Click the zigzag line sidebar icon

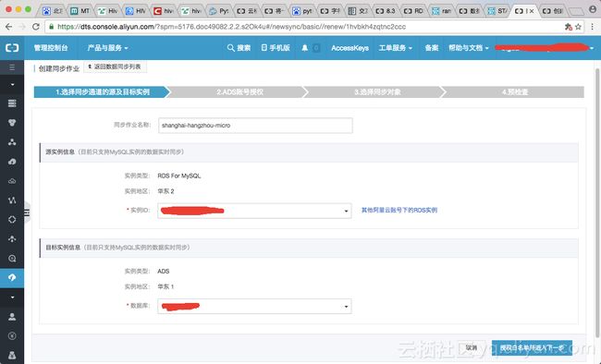tap(12, 200)
